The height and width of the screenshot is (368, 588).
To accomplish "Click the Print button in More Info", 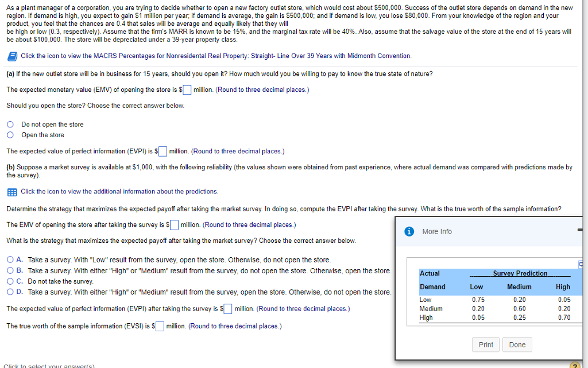I will pyautogui.click(x=486, y=345).
